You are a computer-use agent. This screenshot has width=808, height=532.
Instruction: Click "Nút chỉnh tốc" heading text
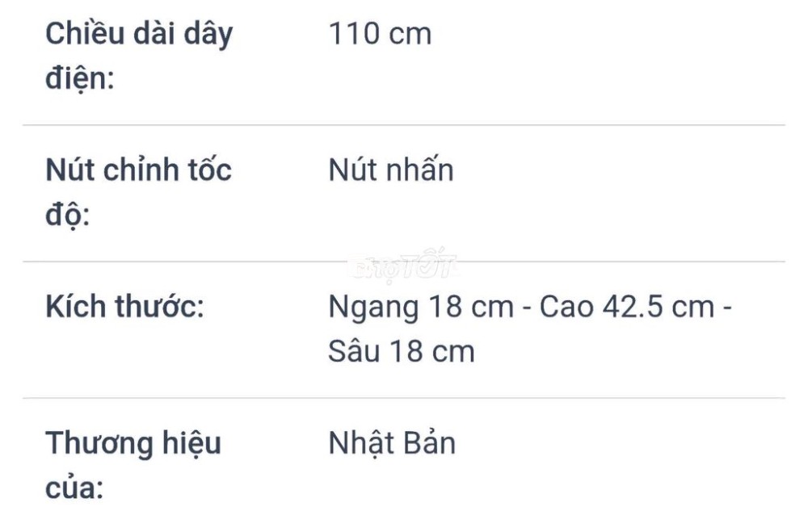[139, 170]
